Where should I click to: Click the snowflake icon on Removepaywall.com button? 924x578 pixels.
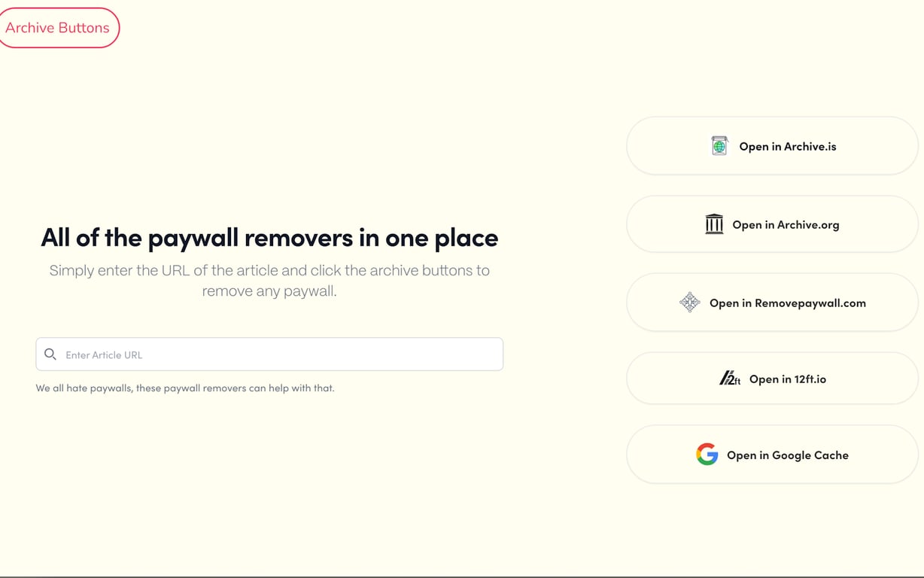pyautogui.click(x=689, y=303)
